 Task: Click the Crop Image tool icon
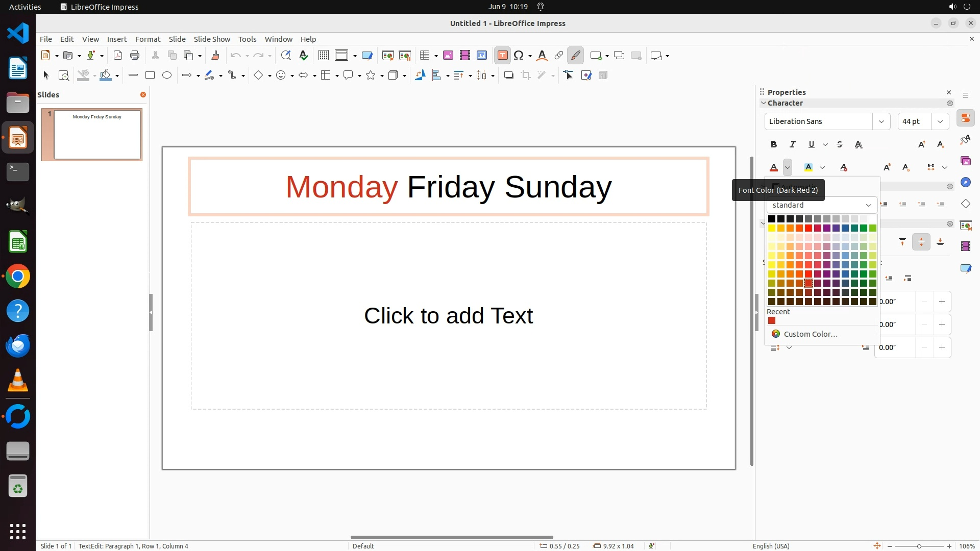[x=525, y=76]
